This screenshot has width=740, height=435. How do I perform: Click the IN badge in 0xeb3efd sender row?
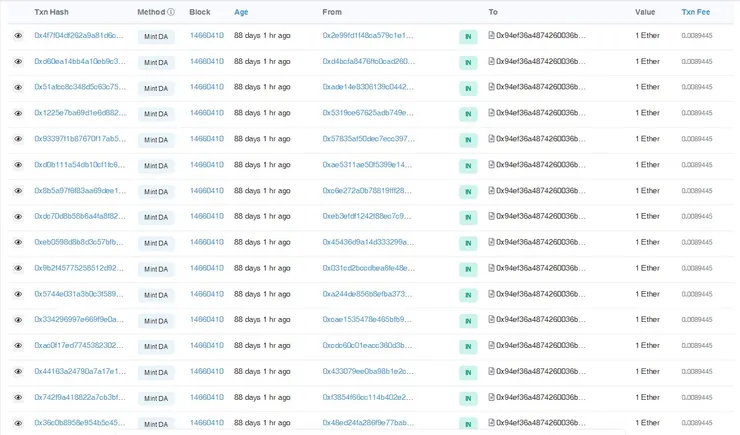(468, 217)
